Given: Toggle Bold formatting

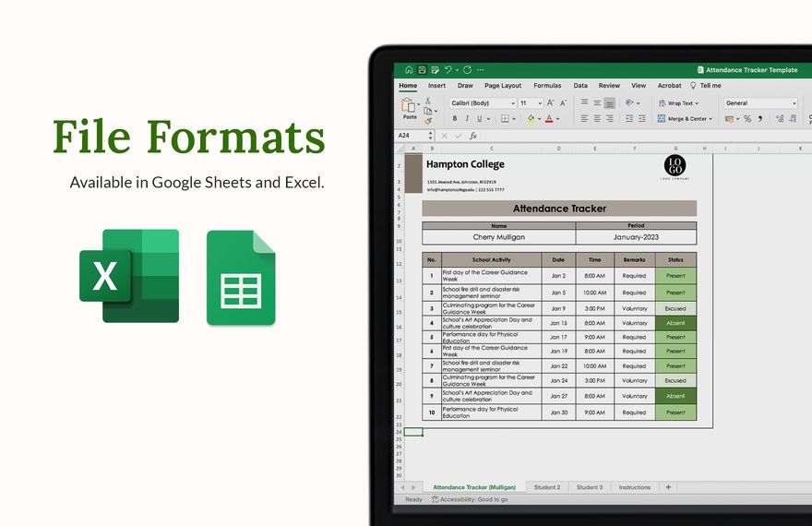Looking at the screenshot, I should coord(455,118).
